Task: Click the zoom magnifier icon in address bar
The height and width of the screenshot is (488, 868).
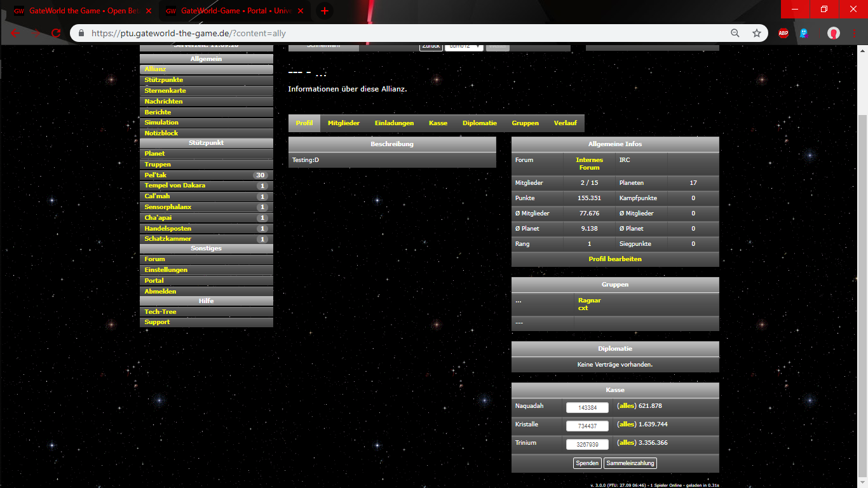Action: (x=735, y=33)
